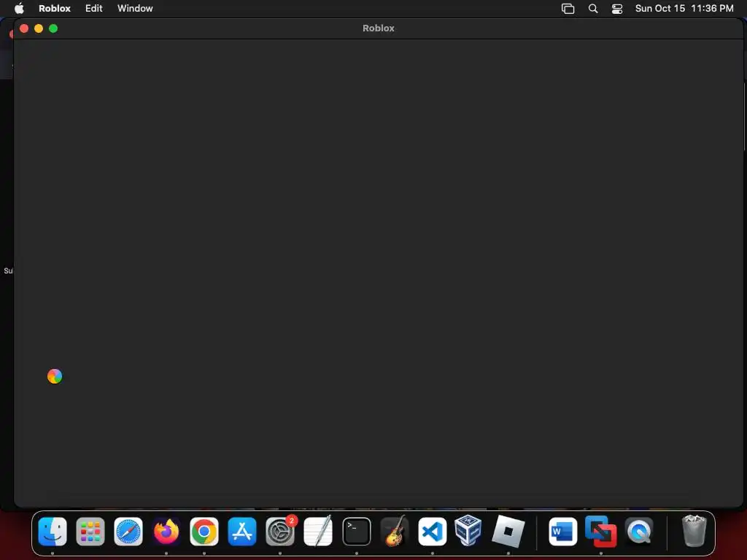Open the Roblox app menu
Screen dimensions: 747x560
54,8
